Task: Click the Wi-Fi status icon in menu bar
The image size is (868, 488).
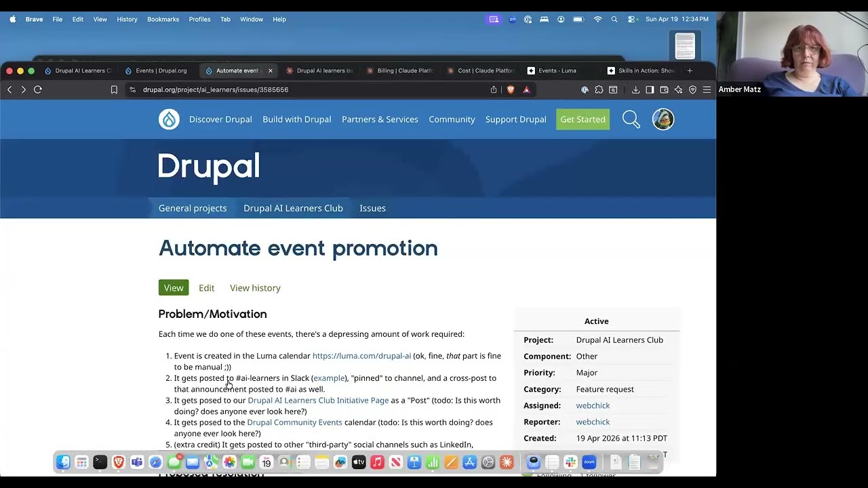Action: point(597,19)
